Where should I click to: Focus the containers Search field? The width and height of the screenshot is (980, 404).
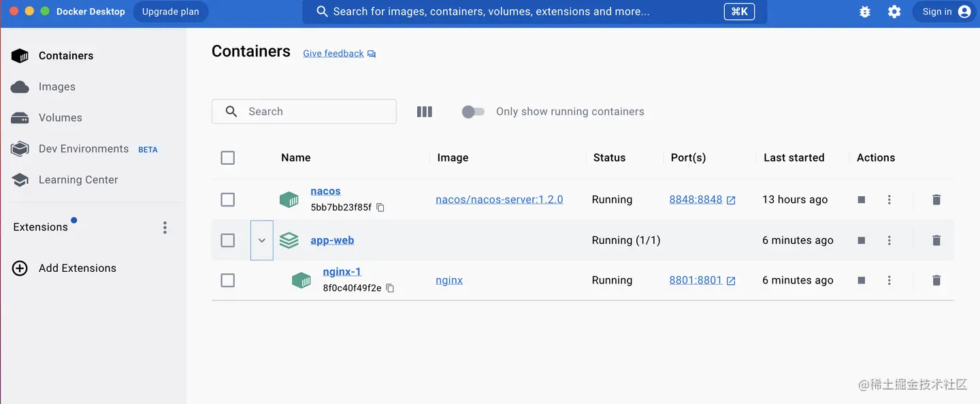(304, 112)
